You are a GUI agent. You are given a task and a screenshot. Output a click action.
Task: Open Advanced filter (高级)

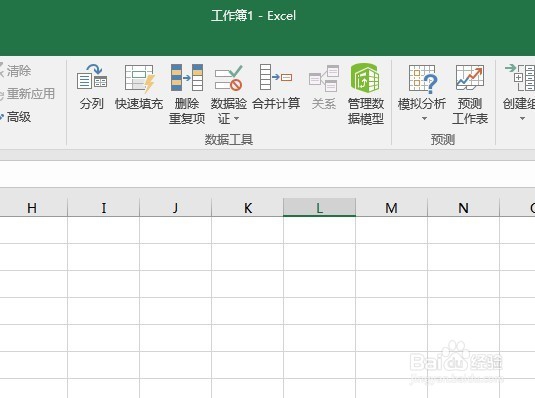pos(16,117)
